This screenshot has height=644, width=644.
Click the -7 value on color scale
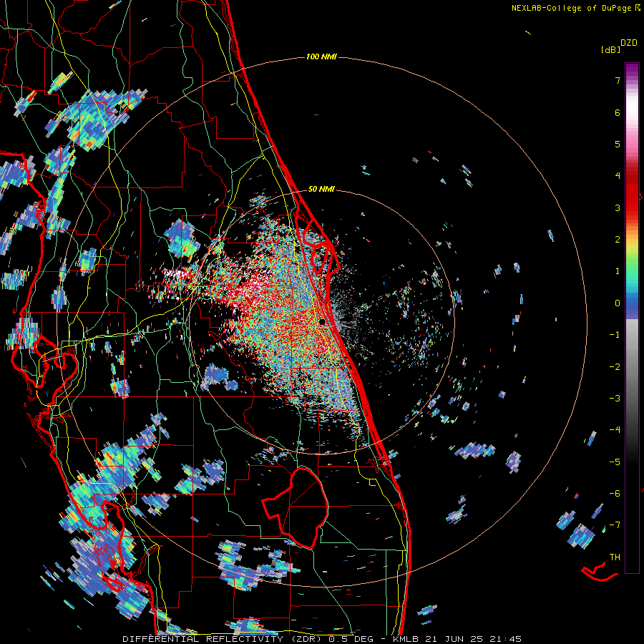click(x=615, y=525)
